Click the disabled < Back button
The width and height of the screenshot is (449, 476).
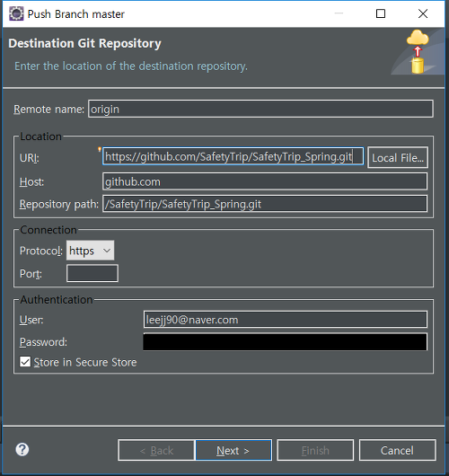[x=156, y=450]
